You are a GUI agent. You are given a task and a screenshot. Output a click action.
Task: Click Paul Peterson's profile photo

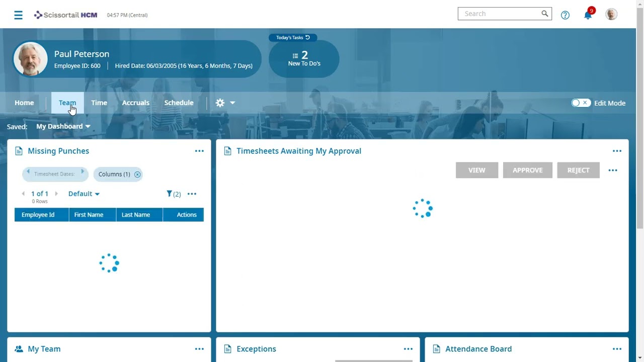click(x=31, y=59)
